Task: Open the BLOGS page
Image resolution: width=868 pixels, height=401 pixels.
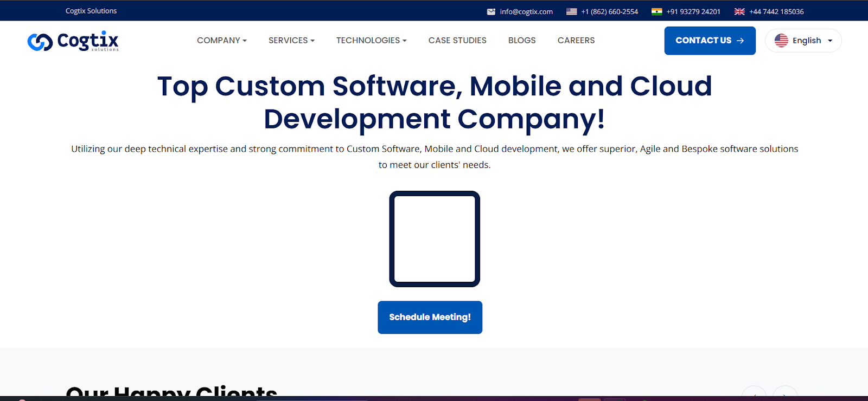Action: 522,40
